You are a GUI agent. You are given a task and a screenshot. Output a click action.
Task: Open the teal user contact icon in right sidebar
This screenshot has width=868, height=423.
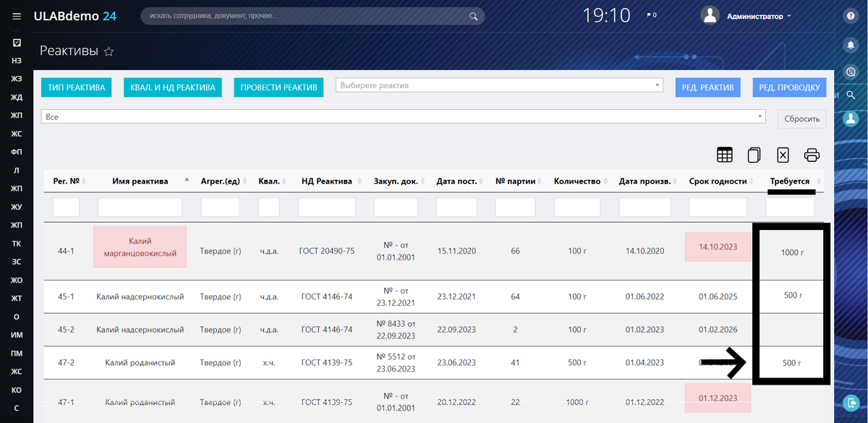pos(851,118)
